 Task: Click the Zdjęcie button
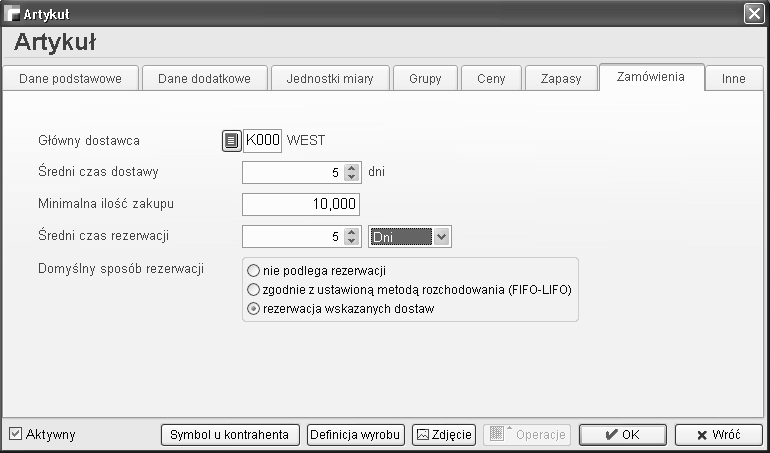(444, 435)
